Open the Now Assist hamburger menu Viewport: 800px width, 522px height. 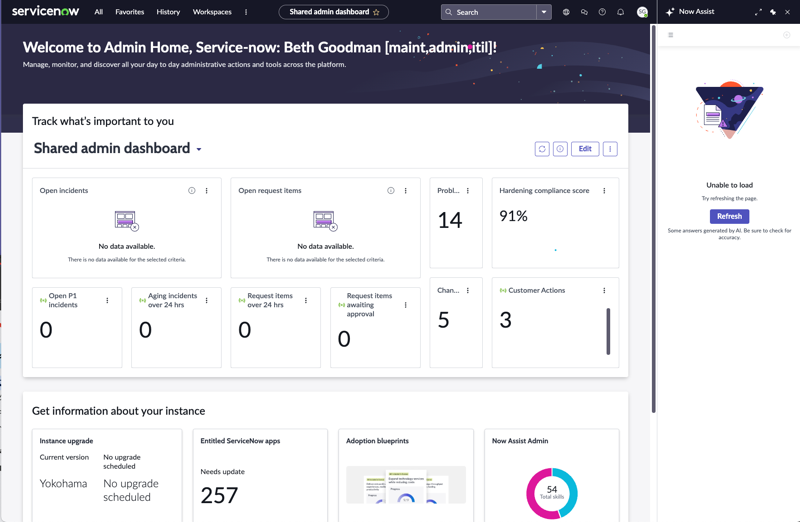(671, 35)
